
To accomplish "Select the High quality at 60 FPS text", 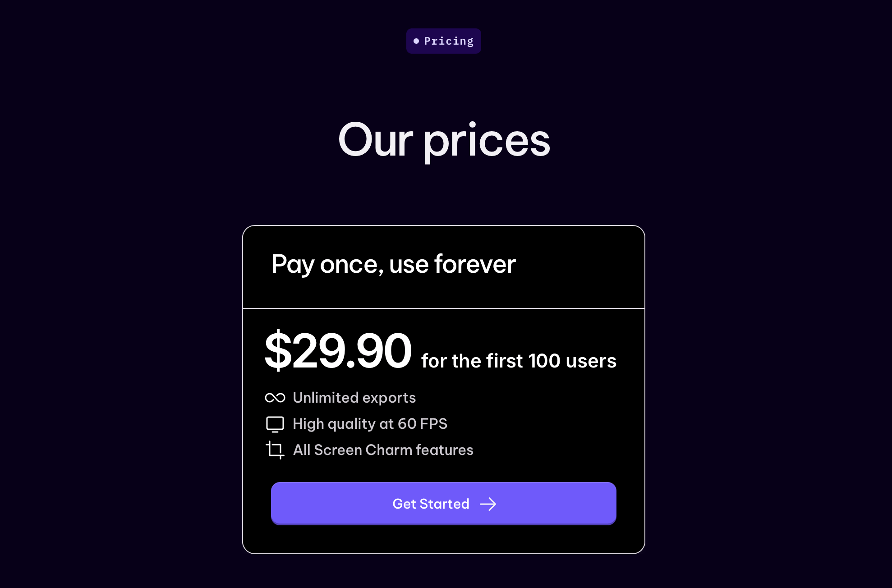I will pyautogui.click(x=370, y=424).
